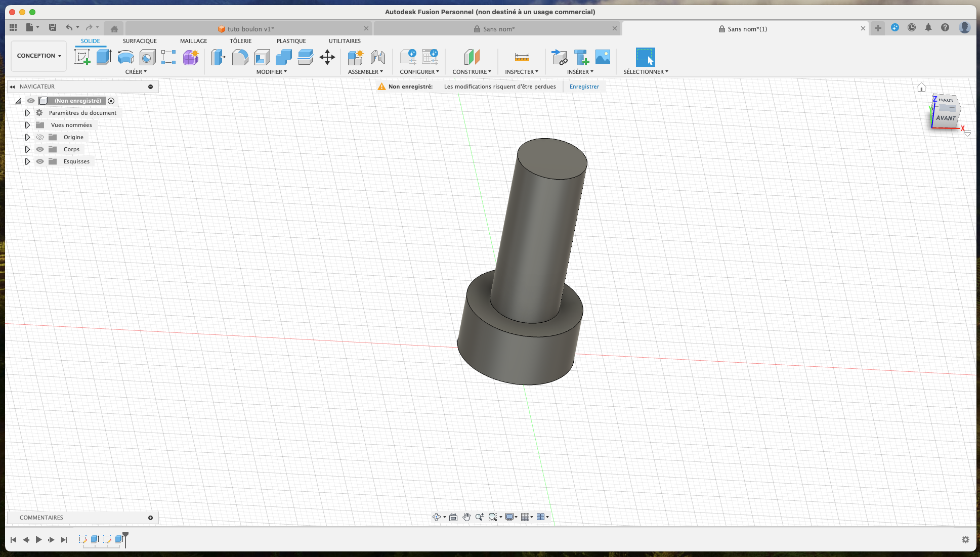Click the Insert Derive icon
Screen dimensions: 980x557
[x=560, y=57]
